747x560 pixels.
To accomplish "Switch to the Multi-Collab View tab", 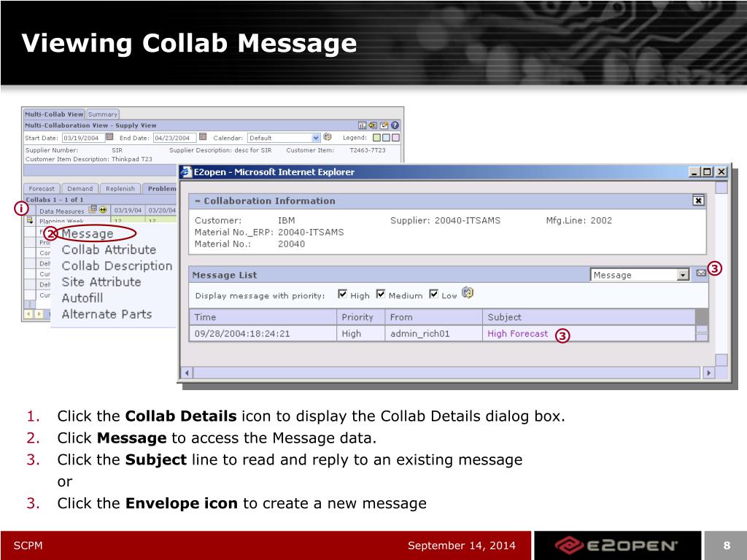I will 54,114.
